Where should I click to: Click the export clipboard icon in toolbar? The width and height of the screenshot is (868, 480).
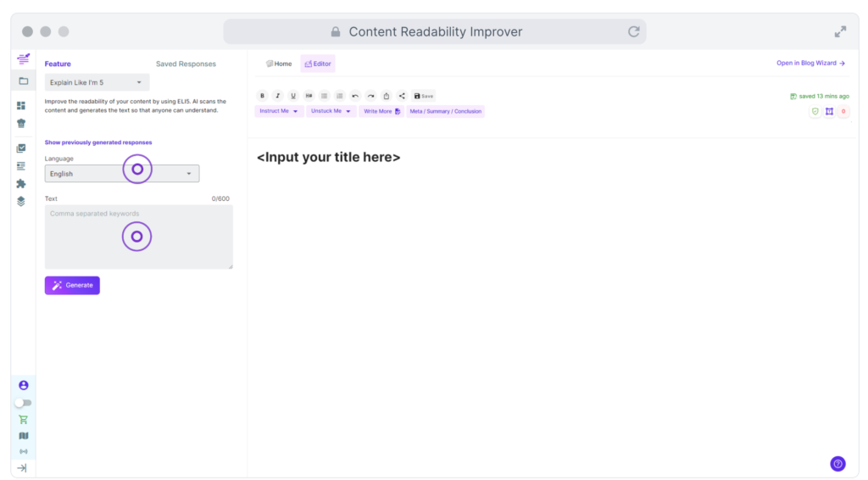387,96
